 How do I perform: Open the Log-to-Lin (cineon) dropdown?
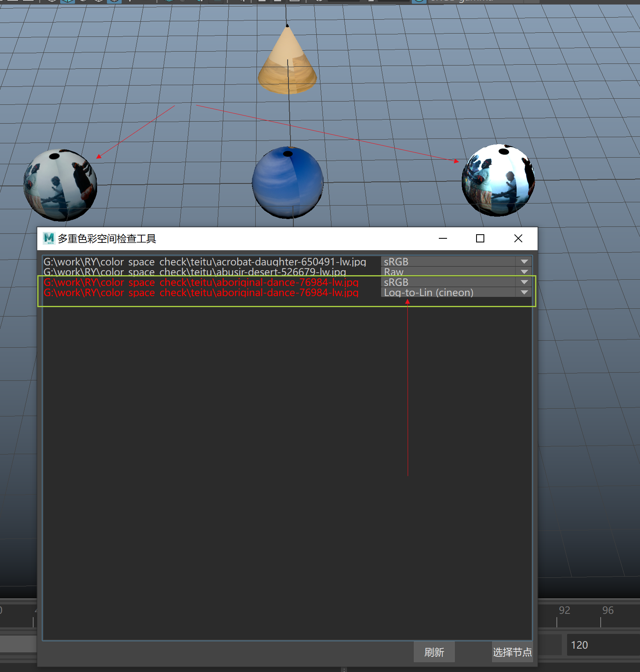pyautogui.click(x=456, y=292)
